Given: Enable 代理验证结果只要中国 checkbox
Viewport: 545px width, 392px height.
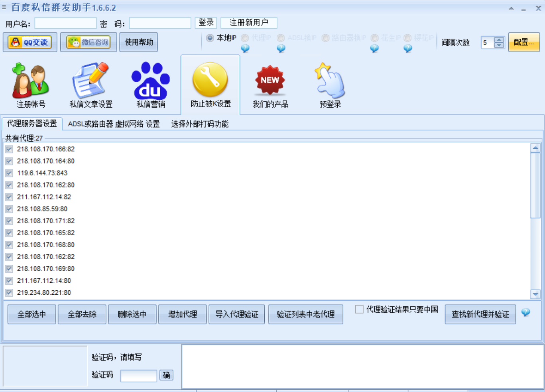Looking at the screenshot, I should [x=359, y=309].
